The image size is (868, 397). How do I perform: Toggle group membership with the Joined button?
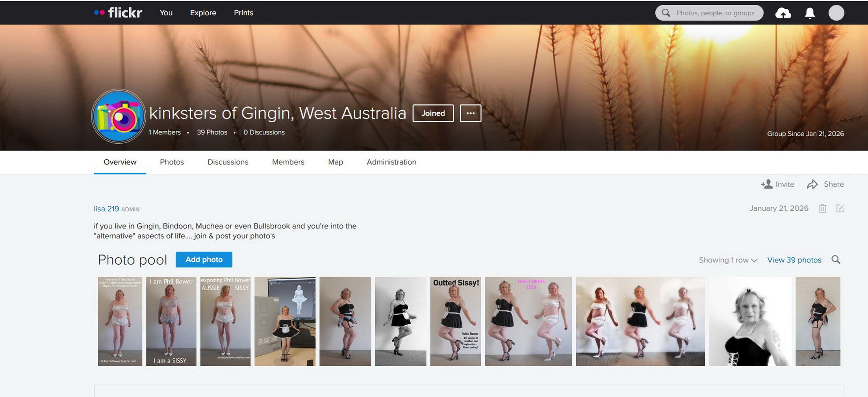point(433,113)
